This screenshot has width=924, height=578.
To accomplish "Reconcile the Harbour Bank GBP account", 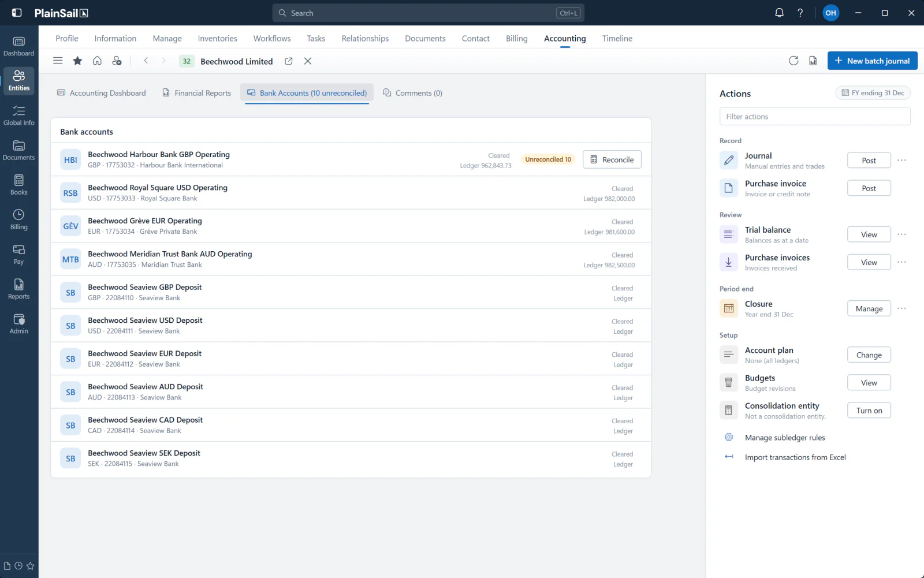I will pos(612,159).
